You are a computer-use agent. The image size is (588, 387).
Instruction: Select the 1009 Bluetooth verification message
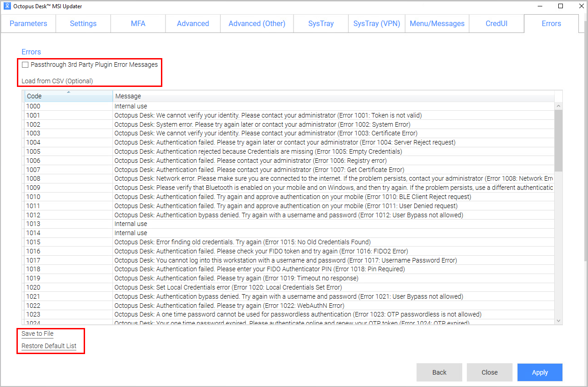pyautogui.click(x=334, y=188)
